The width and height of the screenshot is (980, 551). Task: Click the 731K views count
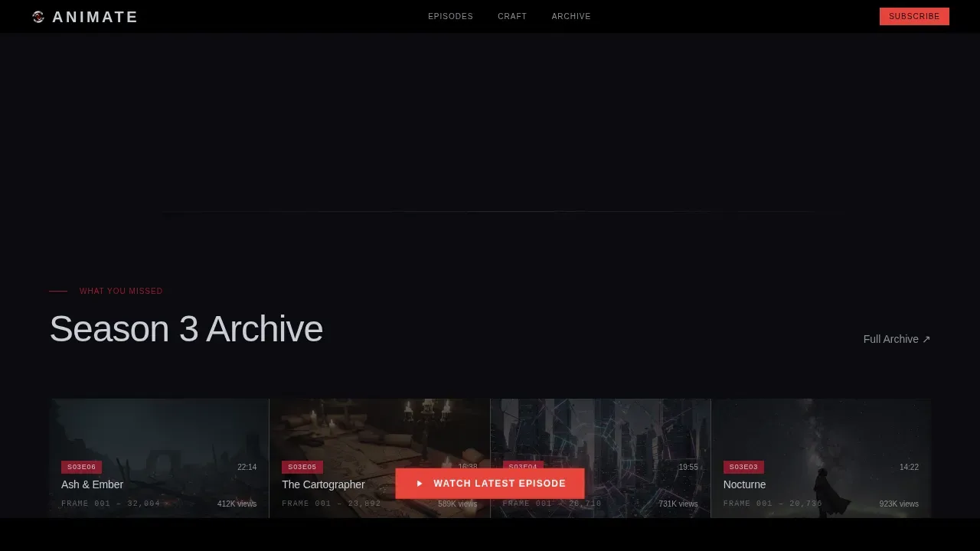coord(678,504)
